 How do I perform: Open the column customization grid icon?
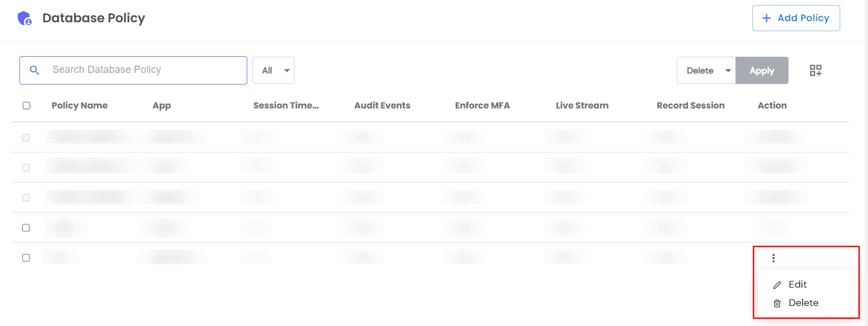(815, 70)
